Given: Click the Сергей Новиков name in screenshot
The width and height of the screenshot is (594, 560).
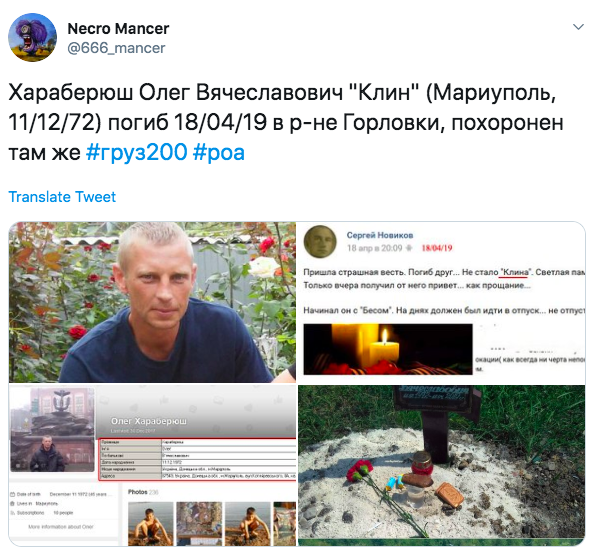Looking at the screenshot, I should [x=380, y=235].
